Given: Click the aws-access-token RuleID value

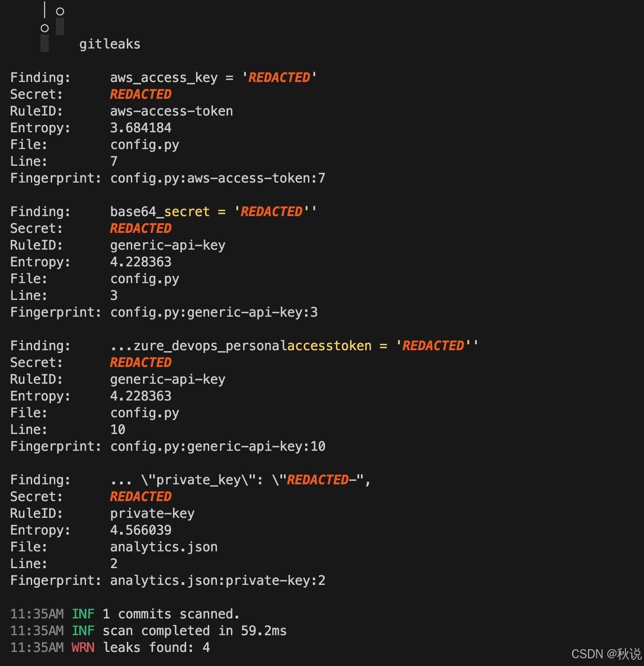Looking at the screenshot, I should pyautogui.click(x=172, y=111).
